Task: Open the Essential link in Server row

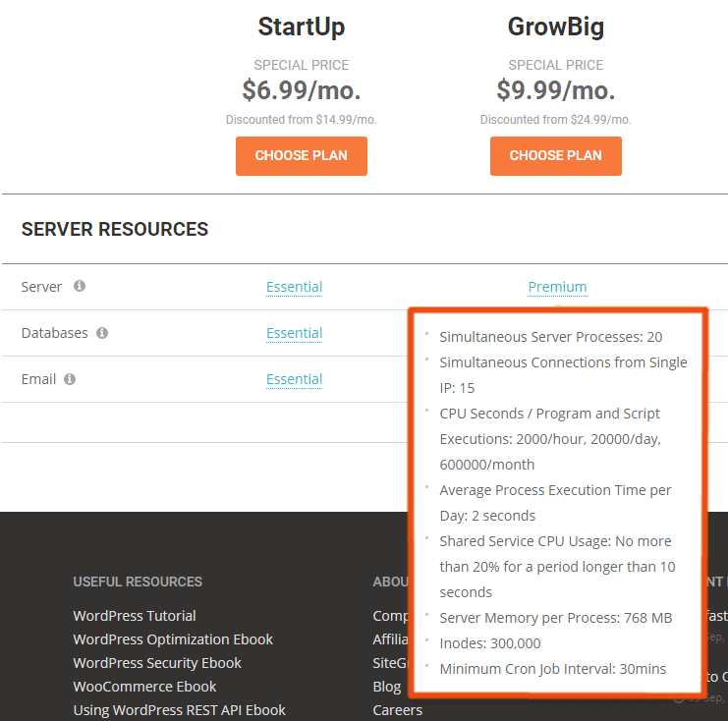Action: click(295, 287)
